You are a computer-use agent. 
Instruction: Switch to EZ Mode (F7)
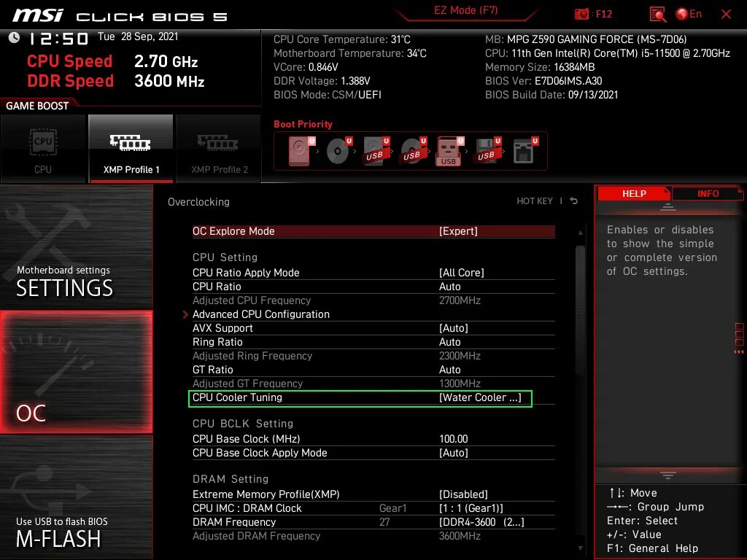tap(465, 10)
